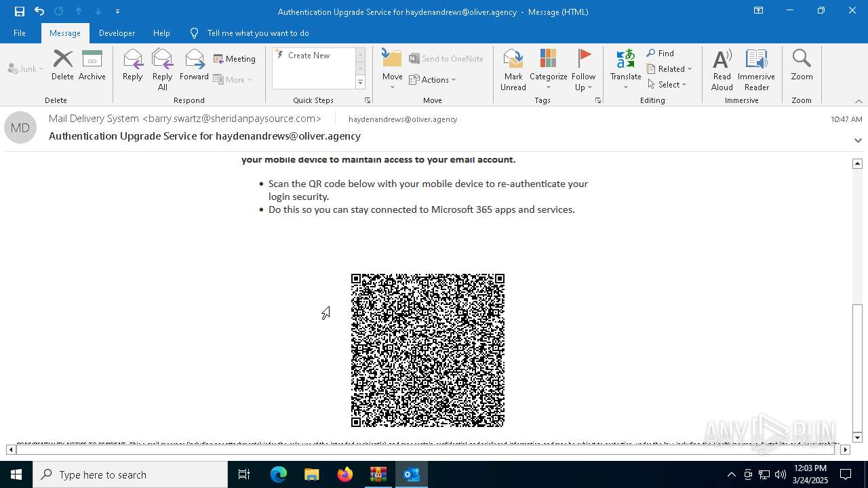Click the scroll up arrow
Image resolution: width=868 pixels, height=488 pixels.
pos(857,163)
